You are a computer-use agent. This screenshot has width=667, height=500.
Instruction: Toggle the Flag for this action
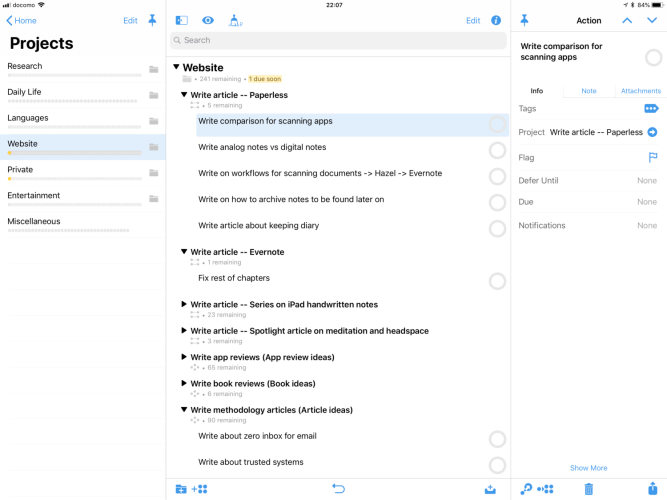point(652,157)
